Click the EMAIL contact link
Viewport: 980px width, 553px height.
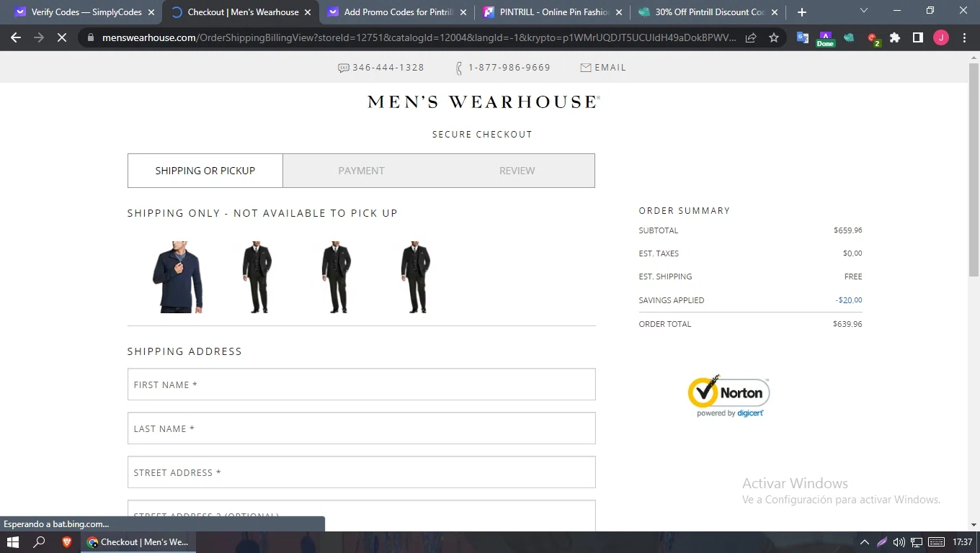(x=603, y=68)
